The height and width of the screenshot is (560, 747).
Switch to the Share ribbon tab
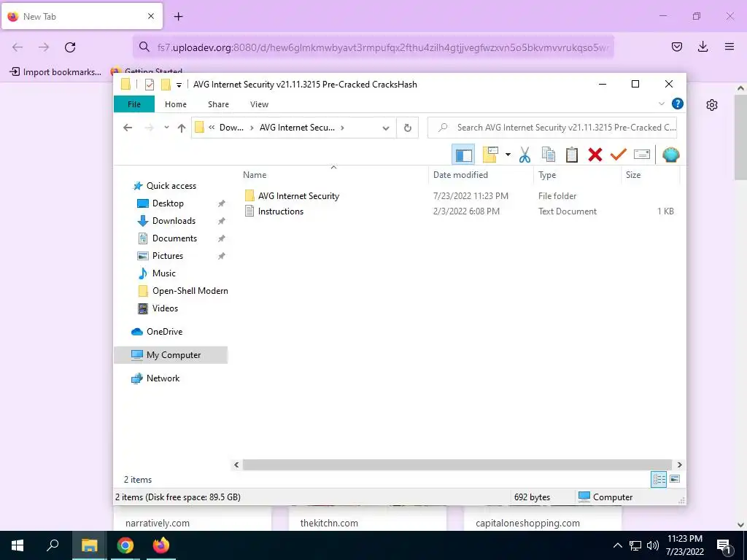(218, 104)
